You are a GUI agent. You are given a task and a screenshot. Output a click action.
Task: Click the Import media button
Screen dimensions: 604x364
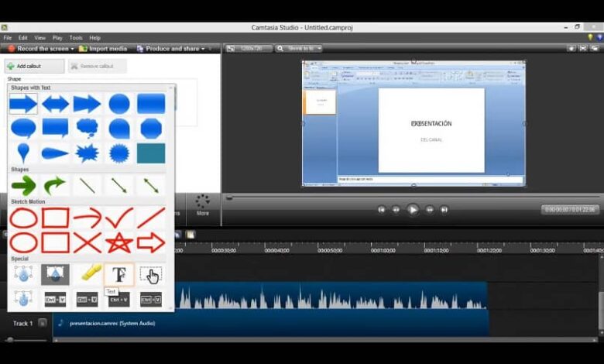tap(103, 49)
